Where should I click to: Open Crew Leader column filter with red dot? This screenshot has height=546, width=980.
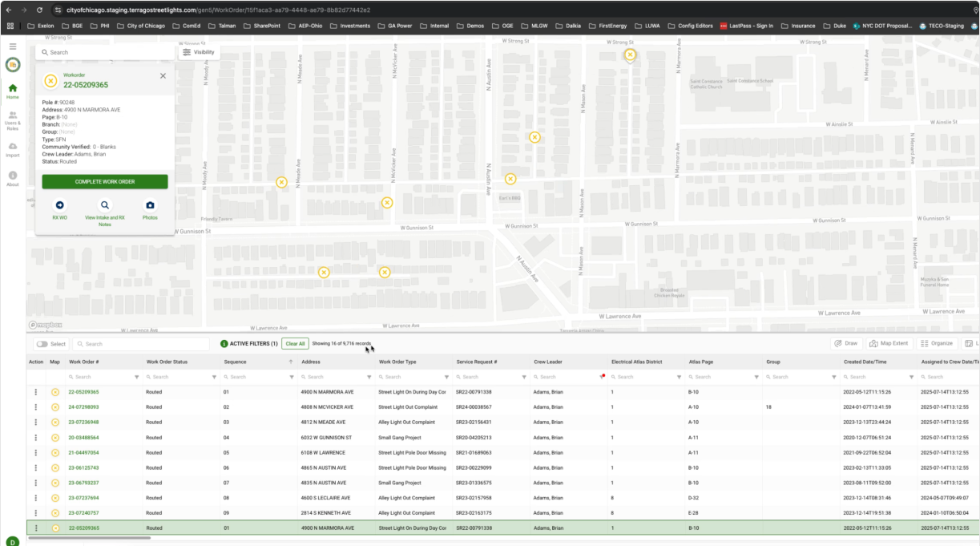tap(602, 377)
